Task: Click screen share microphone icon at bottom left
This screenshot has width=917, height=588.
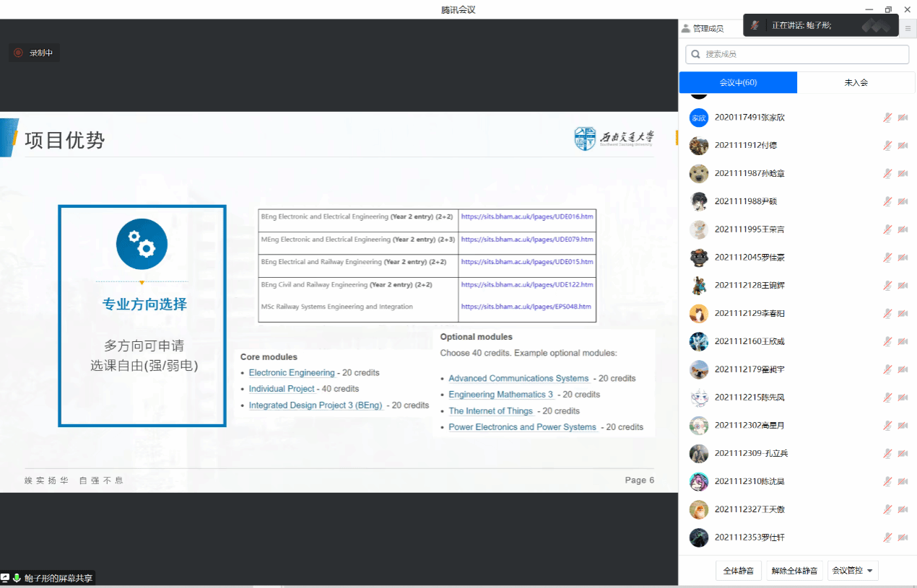Action: click(x=17, y=578)
